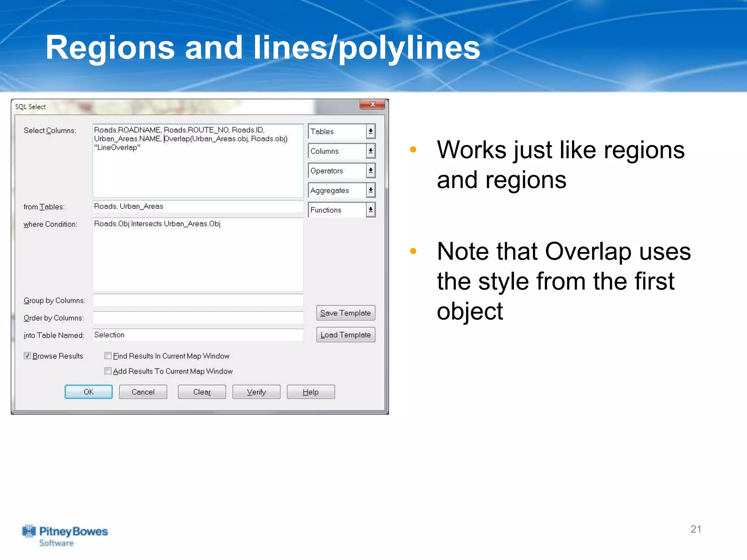Enable Find Results In Current Map Window

pos(108,356)
